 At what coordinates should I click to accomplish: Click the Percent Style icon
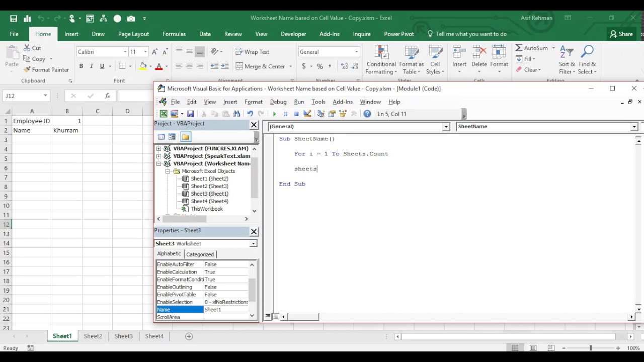click(319, 66)
